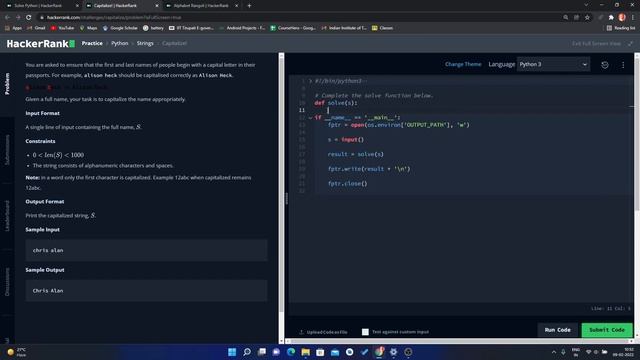Click the fptr.close() code line
640x360 pixels.
347,184
